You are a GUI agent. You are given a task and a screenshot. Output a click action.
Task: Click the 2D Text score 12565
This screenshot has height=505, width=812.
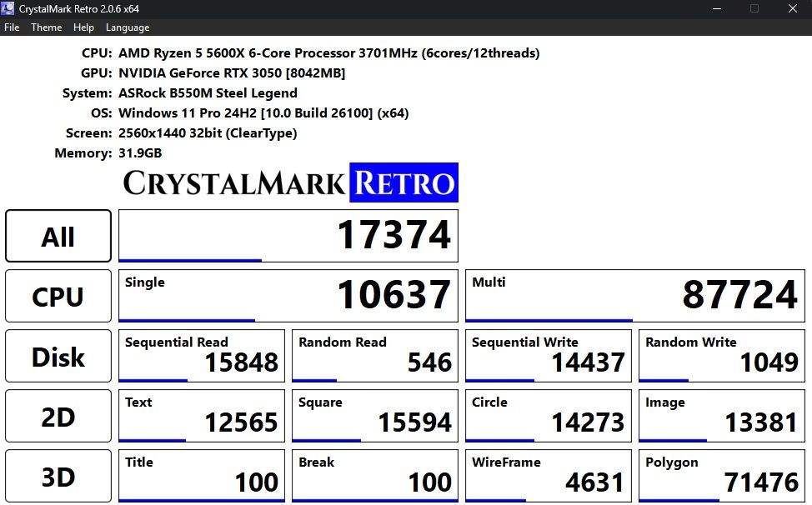(202, 416)
